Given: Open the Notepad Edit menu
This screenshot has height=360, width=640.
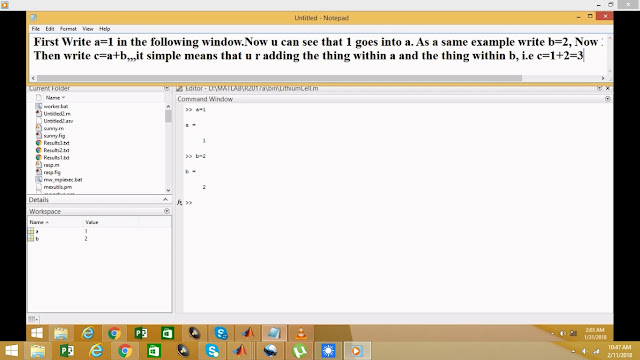Looking at the screenshot, I should pos(50,29).
